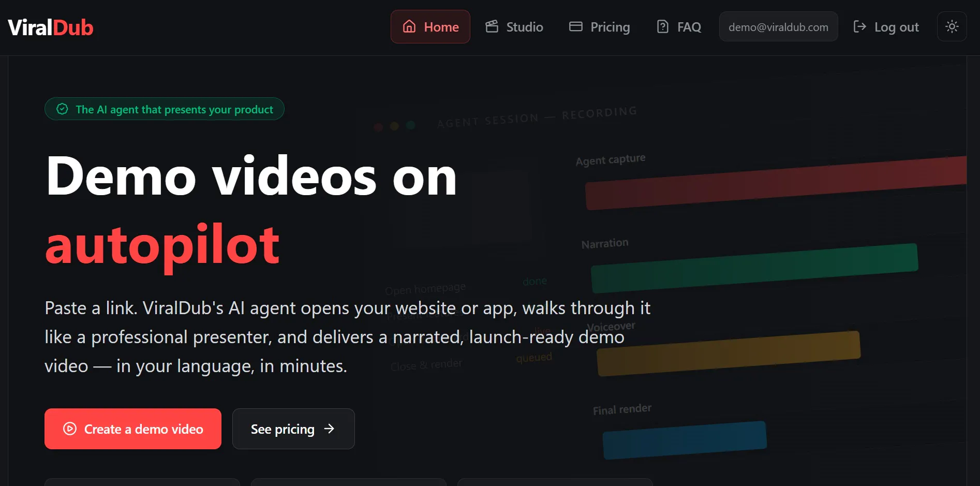Click the See pricing button
The width and height of the screenshot is (980, 486).
point(293,429)
